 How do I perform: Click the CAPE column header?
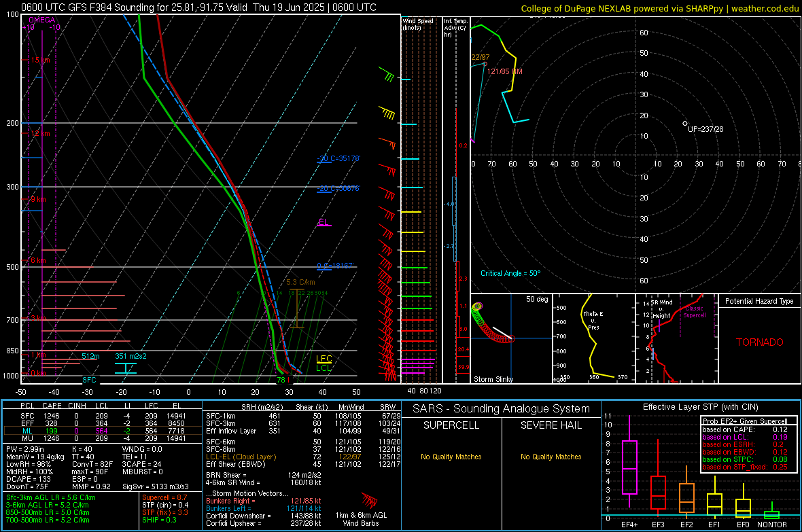pyautogui.click(x=52, y=406)
